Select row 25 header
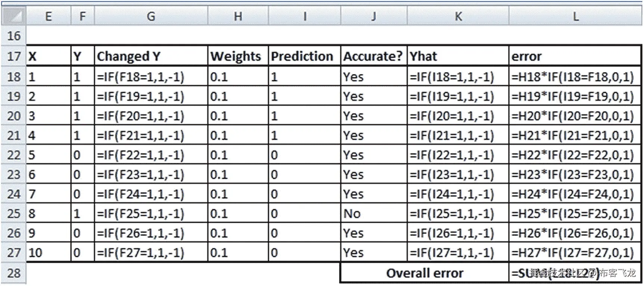Viewport: 644px width, 286px height. 14,214
